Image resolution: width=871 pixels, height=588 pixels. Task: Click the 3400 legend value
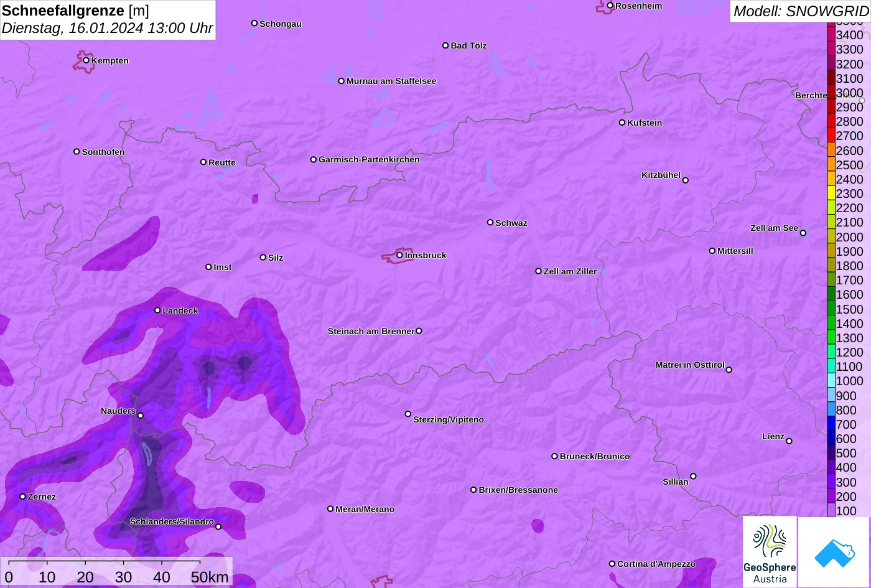coord(850,35)
